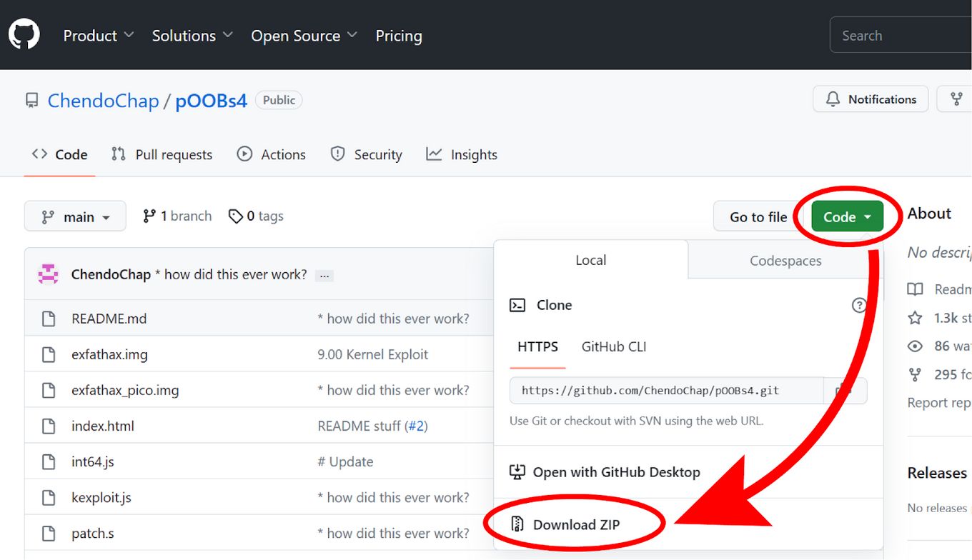Image resolution: width=972 pixels, height=560 pixels.
Task: Open latest commit message 'how did this ever work?'
Action: (x=231, y=274)
